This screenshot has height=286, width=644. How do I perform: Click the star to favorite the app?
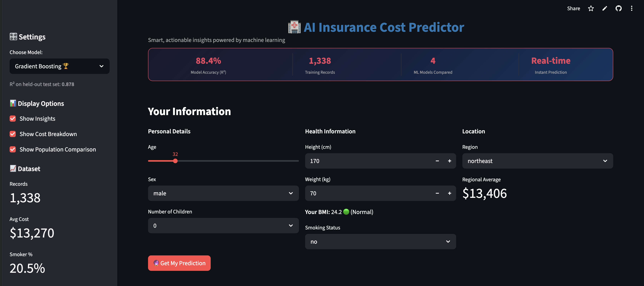(591, 8)
